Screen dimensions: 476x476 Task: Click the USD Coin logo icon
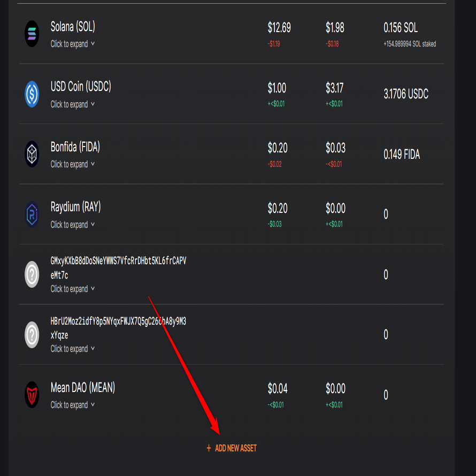[x=32, y=95]
